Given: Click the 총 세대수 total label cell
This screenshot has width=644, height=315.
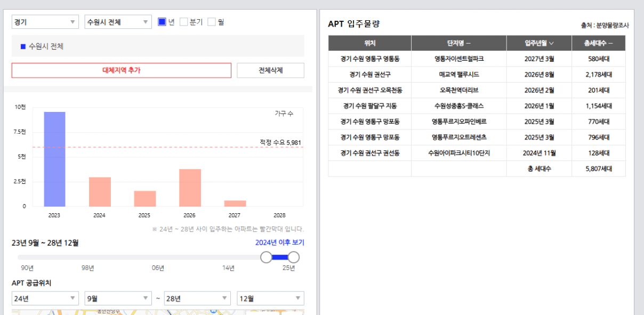Looking at the screenshot, I should (539, 169).
